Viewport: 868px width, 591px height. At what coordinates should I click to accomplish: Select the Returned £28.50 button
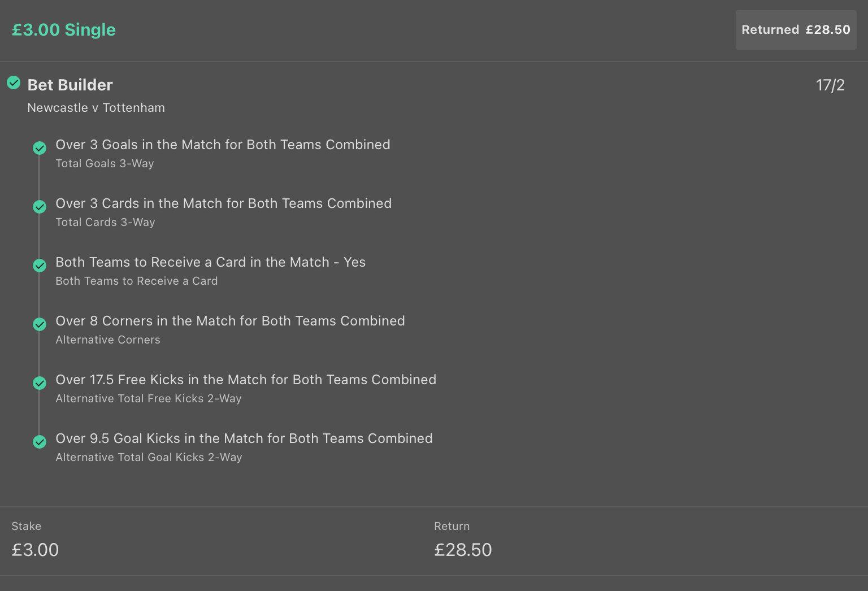pos(796,30)
